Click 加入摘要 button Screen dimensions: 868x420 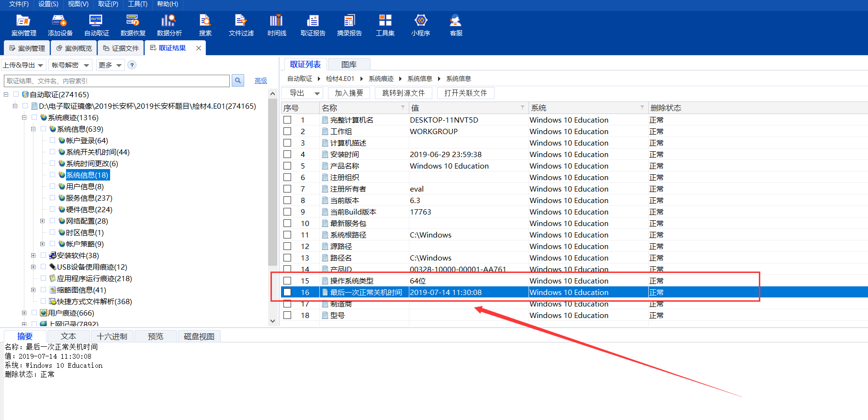point(349,93)
